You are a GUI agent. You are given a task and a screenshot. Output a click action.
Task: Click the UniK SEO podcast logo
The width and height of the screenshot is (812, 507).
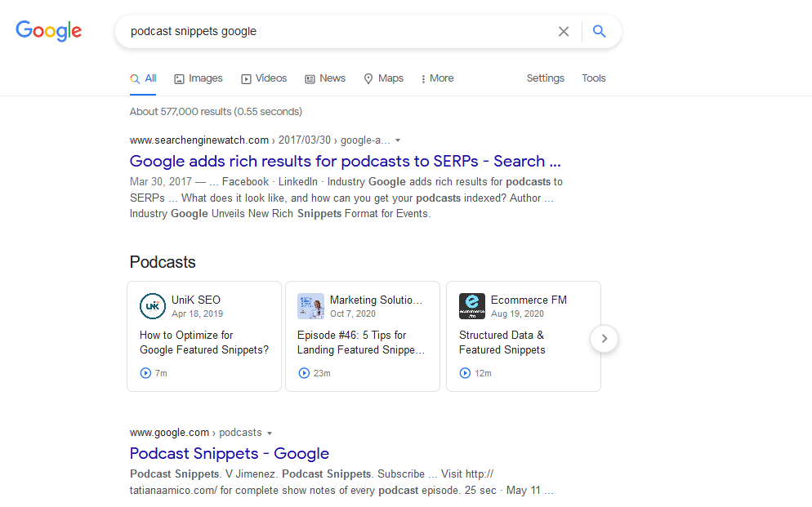coord(153,306)
